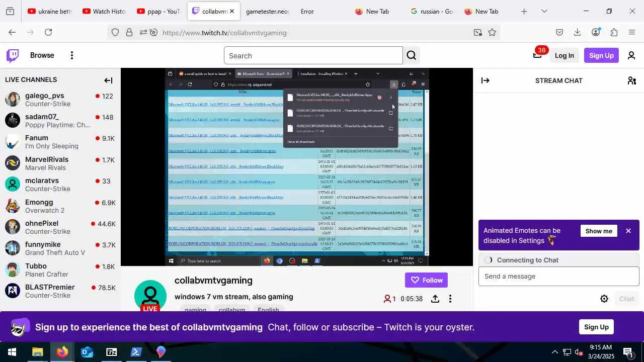Open the tracking protection shield icon

[x=115, y=32]
